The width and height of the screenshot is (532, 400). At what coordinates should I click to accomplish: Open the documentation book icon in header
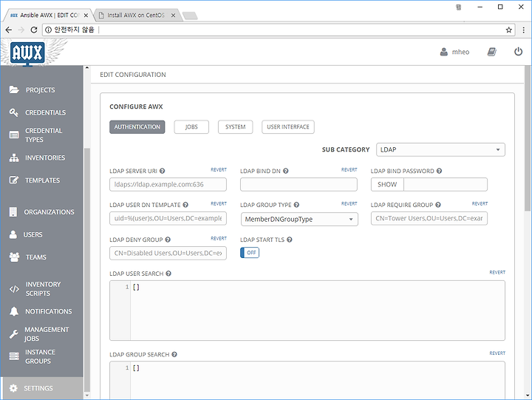(x=491, y=52)
